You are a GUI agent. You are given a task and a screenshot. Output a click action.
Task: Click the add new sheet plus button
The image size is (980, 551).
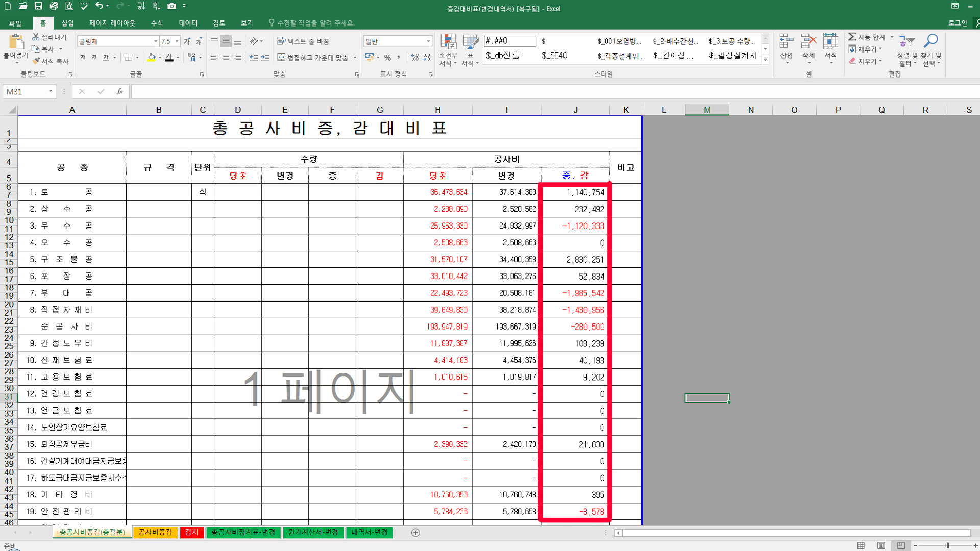415,533
